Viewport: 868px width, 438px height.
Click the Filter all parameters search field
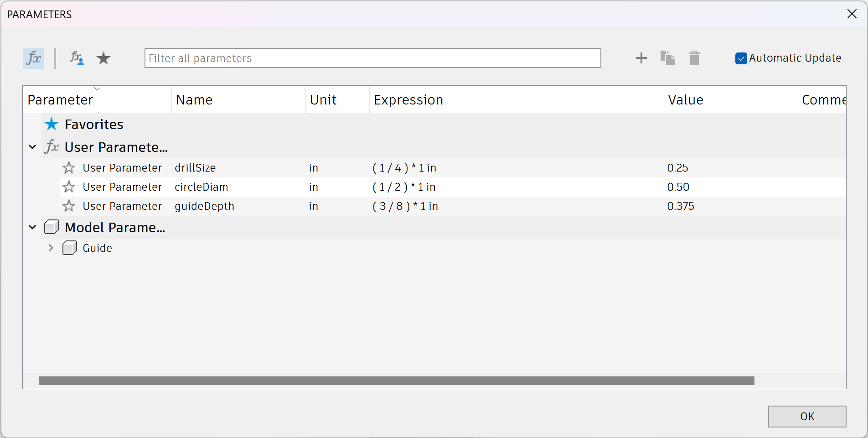pyautogui.click(x=372, y=58)
